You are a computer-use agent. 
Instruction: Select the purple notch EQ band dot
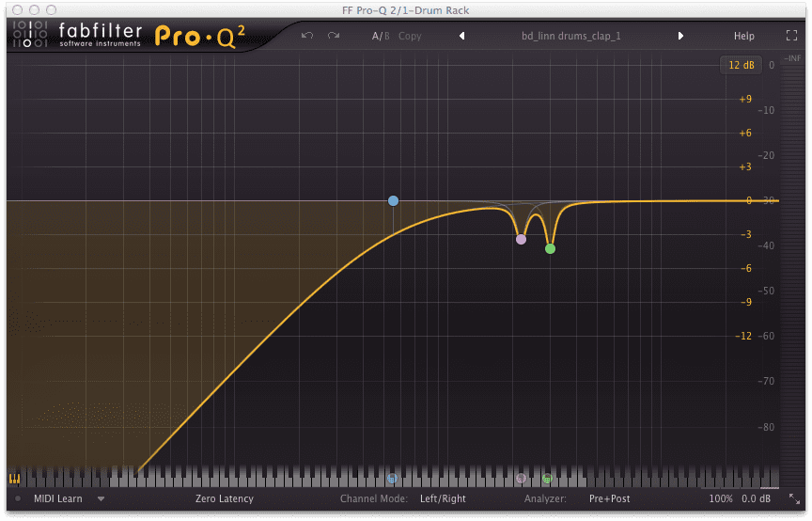[x=521, y=240]
